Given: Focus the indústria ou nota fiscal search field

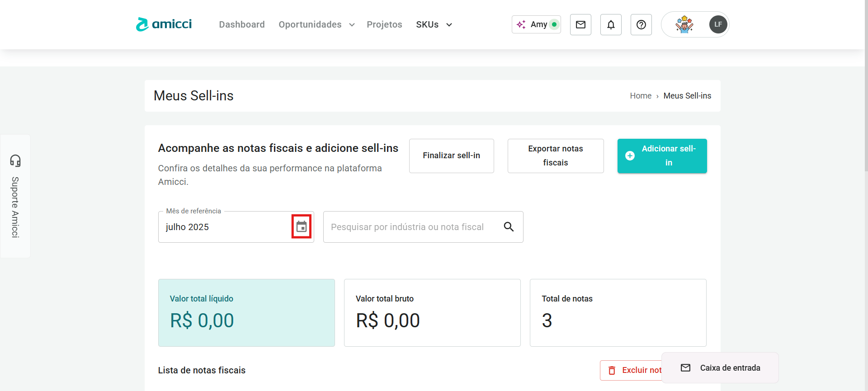Looking at the screenshot, I should coord(411,227).
